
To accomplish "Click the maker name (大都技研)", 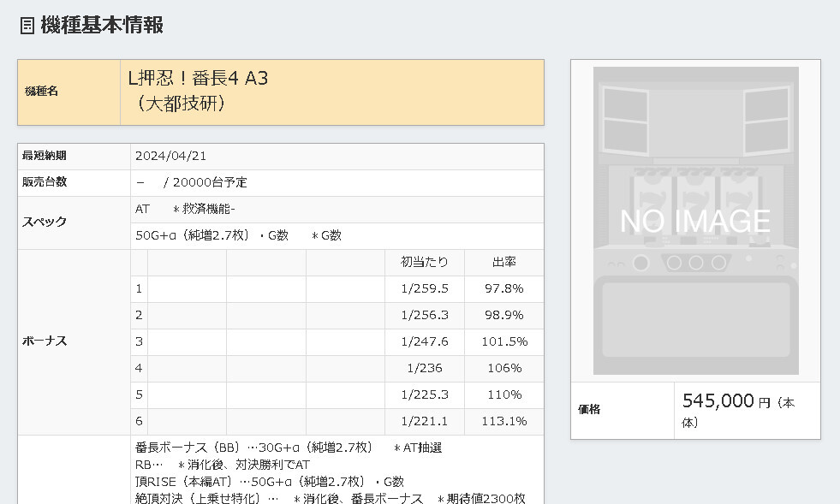I will tap(181, 103).
